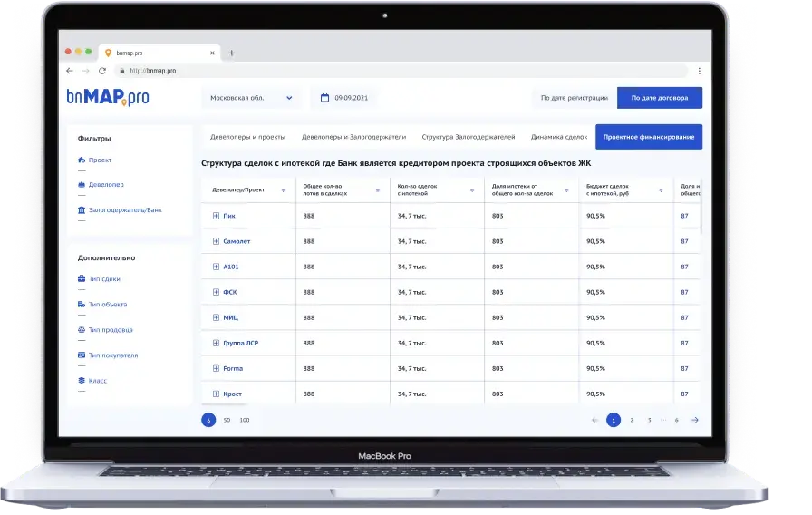The width and height of the screenshot is (812, 515).
Task: Click the date field 09.09.2021
Action: click(x=344, y=97)
